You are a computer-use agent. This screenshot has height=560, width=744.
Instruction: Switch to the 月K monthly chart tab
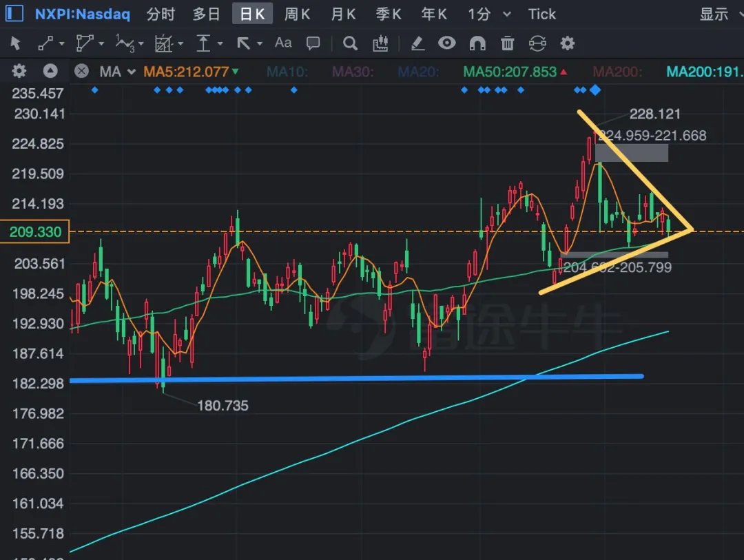(x=343, y=14)
